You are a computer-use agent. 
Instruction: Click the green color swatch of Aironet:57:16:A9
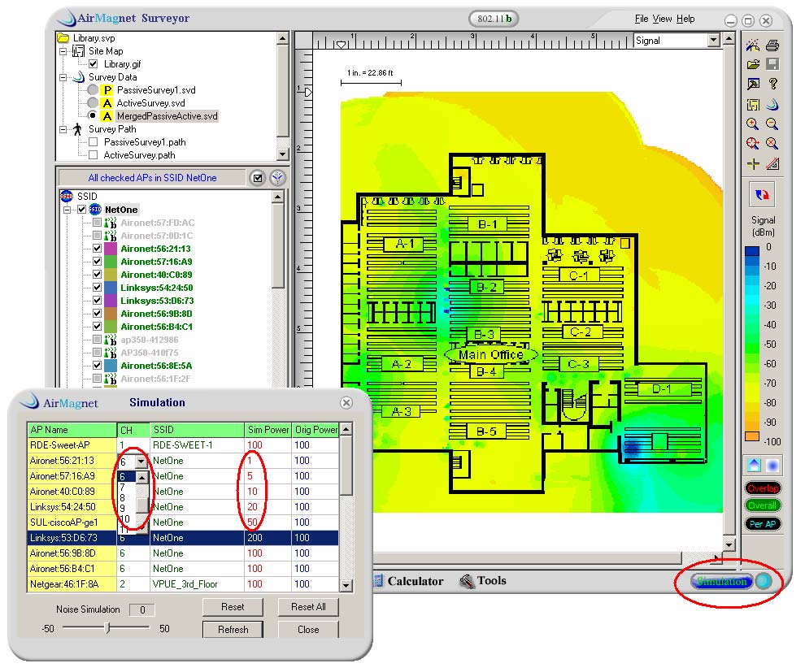(x=111, y=262)
